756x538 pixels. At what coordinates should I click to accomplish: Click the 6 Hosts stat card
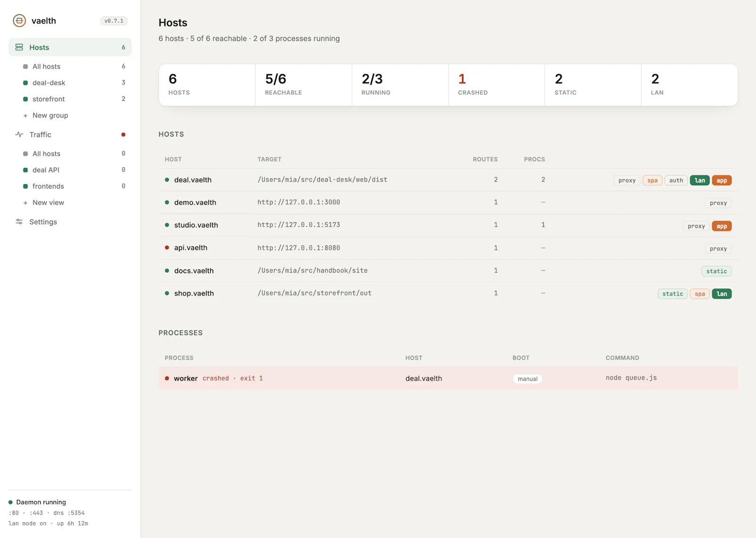point(207,85)
